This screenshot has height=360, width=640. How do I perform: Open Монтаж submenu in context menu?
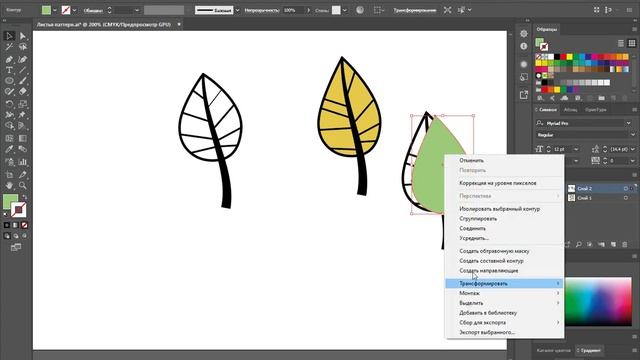click(504, 293)
